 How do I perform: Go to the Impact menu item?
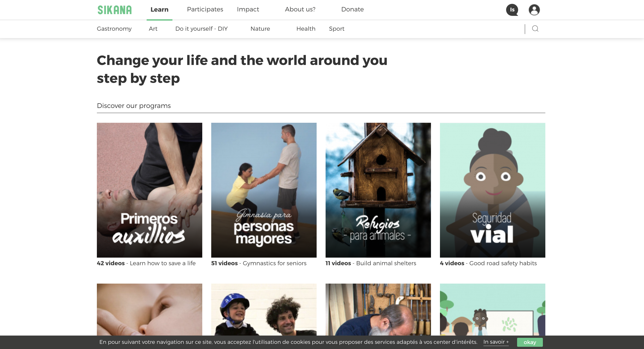pos(248,9)
